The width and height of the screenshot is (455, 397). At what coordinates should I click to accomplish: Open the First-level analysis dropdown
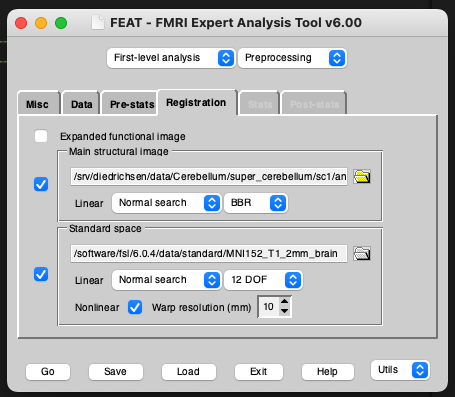171,58
